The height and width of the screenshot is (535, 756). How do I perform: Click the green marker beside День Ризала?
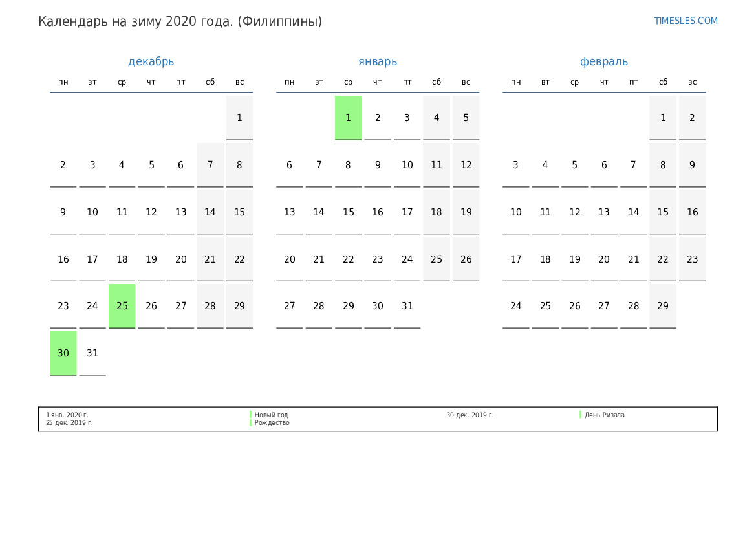(x=580, y=415)
